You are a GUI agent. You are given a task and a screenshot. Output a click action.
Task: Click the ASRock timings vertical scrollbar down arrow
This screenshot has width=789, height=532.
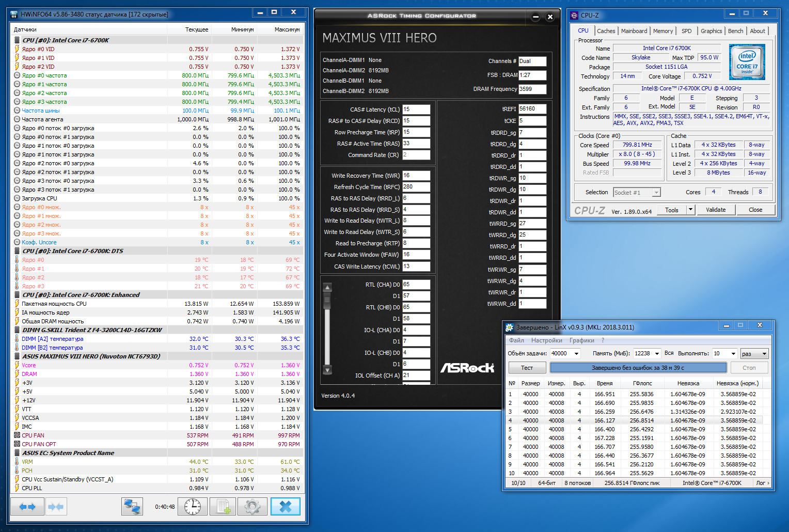click(327, 369)
